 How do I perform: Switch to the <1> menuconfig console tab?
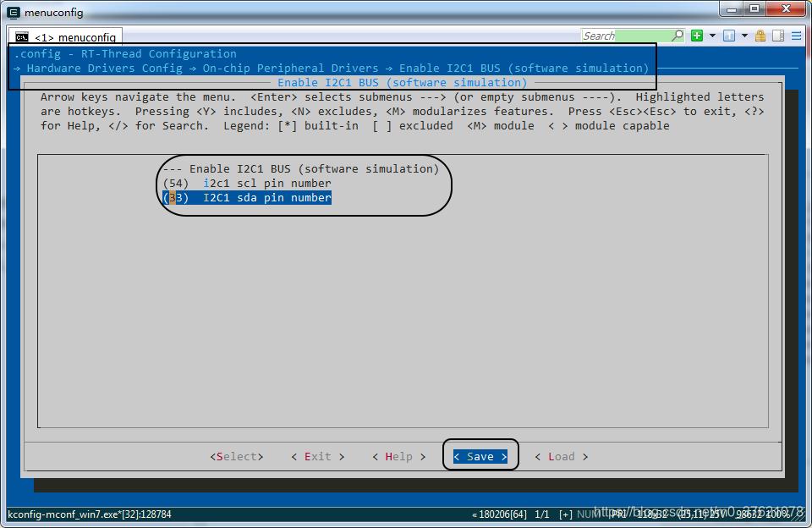65,36
